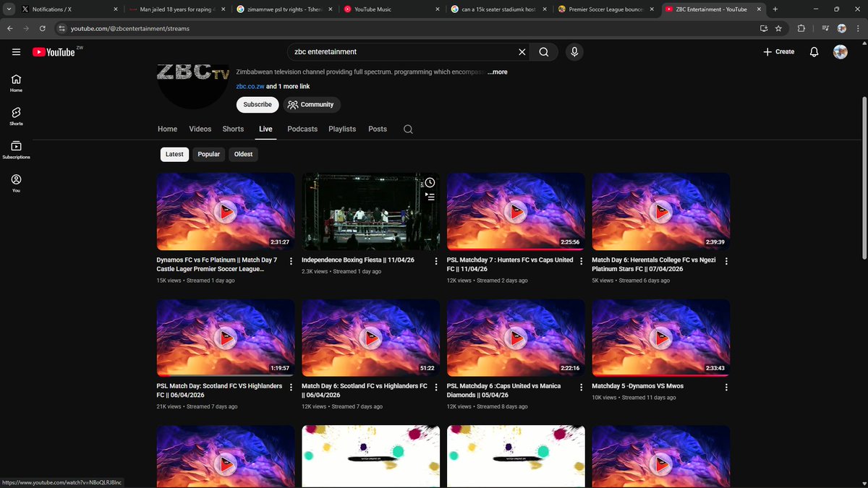Open new browser tab plus button
Viewport: 868px width, 488px height.
(775, 9)
